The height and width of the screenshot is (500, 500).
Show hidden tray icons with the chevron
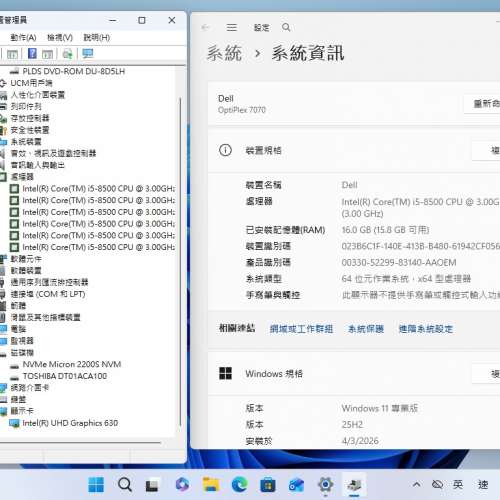(416, 484)
